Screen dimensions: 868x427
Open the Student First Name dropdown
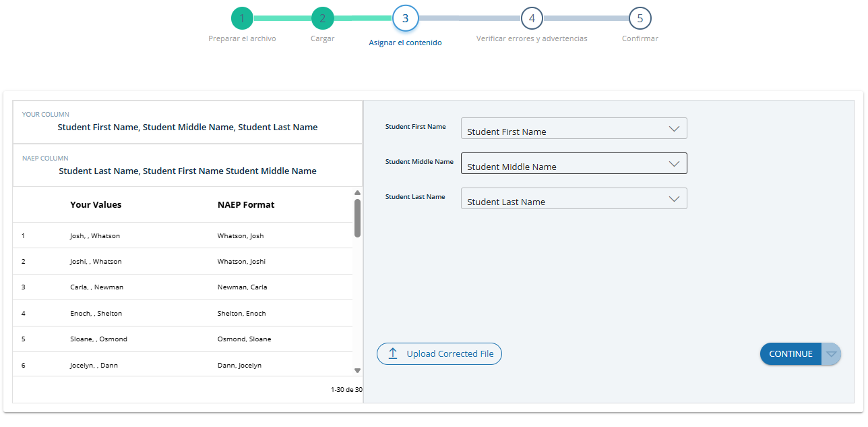[x=573, y=129]
